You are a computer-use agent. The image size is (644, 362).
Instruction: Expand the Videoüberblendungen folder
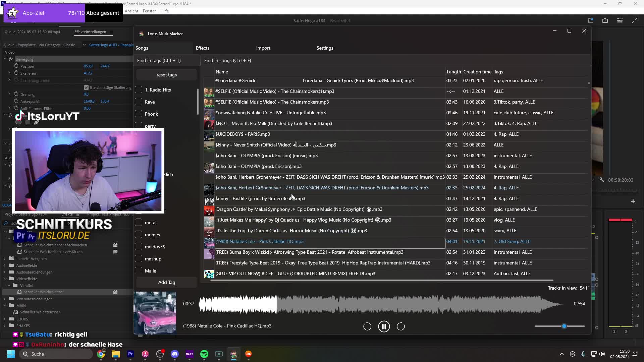5,299
